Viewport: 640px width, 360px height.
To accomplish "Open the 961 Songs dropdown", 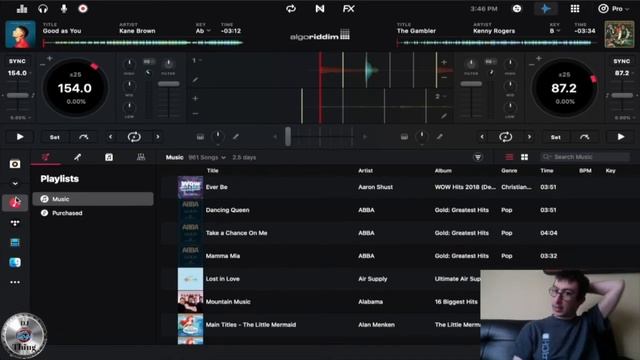I will click(207, 158).
